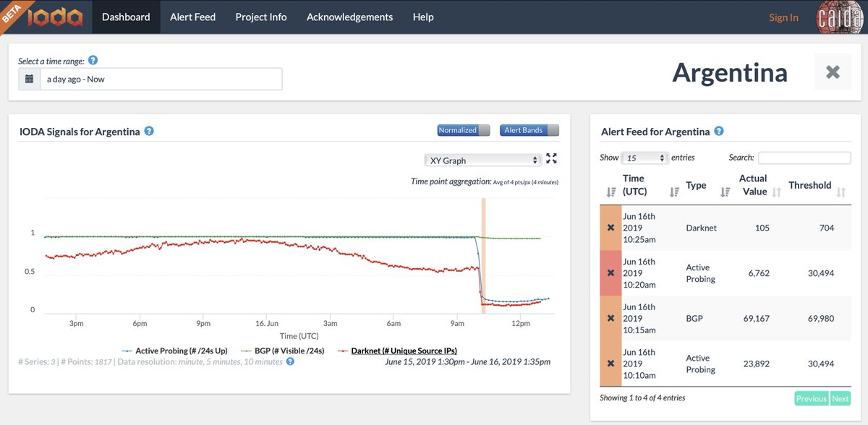This screenshot has width=868, height=425.
Task: Open the help icon next to Select a time range
Action: pos(93,61)
